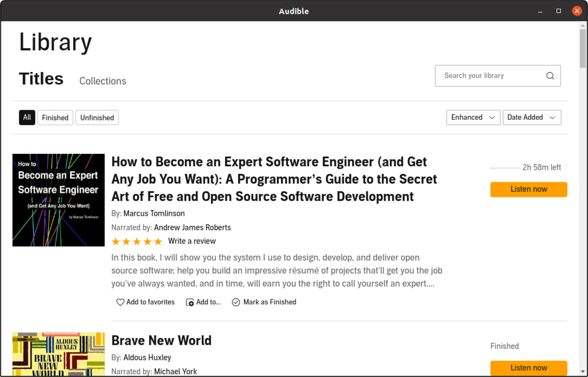Click the Finished status for Brave New World

point(505,346)
